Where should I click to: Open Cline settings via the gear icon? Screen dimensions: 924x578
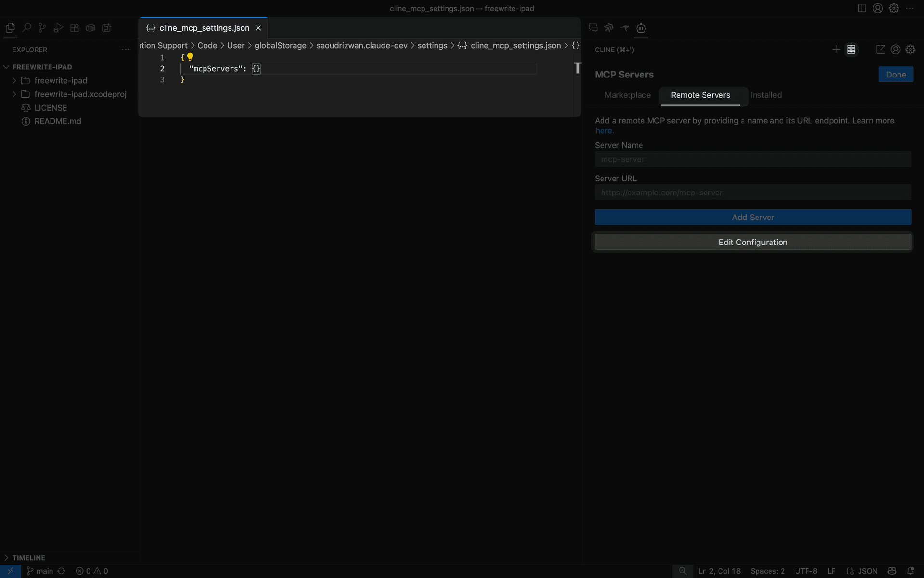click(910, 49)
